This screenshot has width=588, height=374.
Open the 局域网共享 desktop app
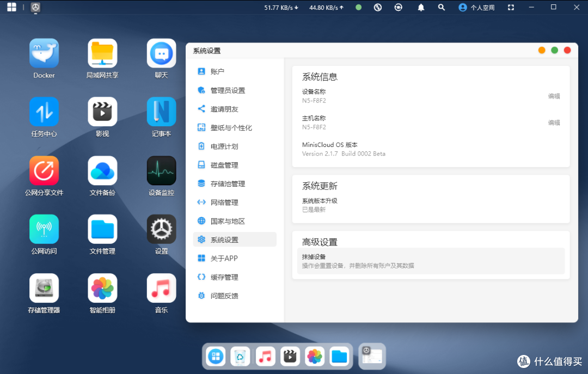pyautogui.click(x=102, y=53)
